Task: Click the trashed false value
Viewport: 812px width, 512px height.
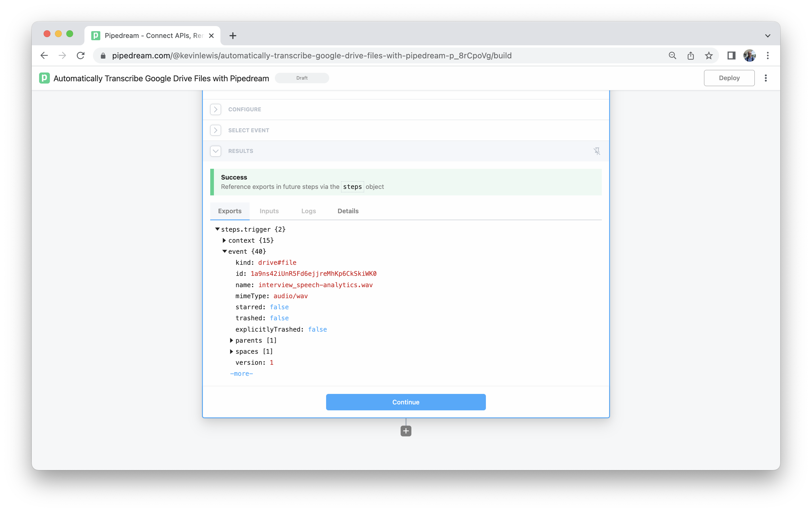Action: (279, 318)
